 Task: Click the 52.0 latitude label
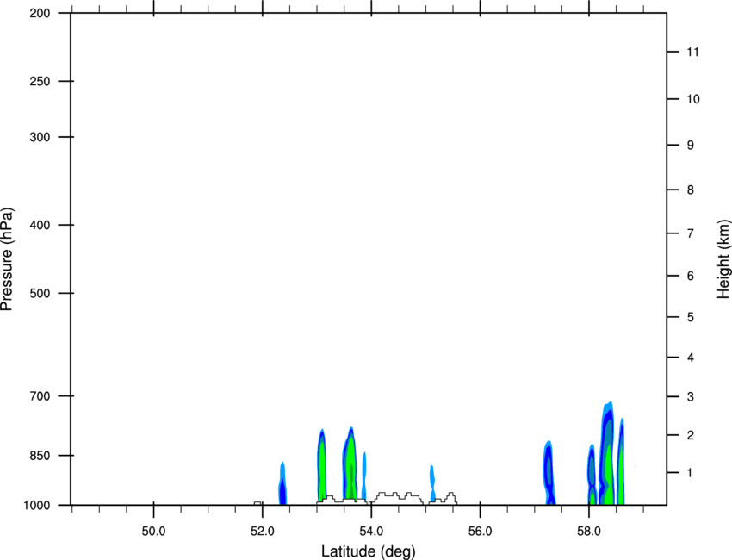(263, 532)
